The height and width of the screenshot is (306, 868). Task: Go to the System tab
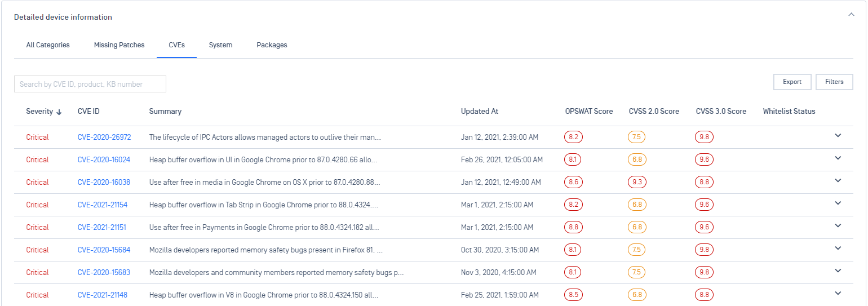pos(220,45)
